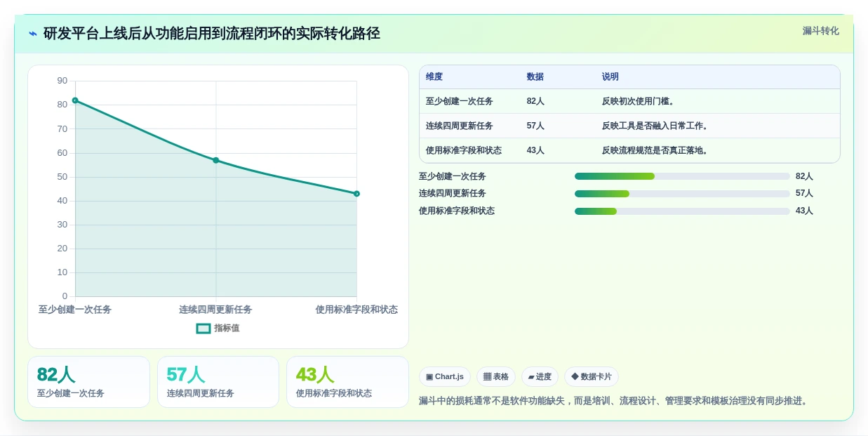Image resolution: width=868 pixels, height=436 pixels.
Task: Select the 进度 chip
Action: coord(540,377)
